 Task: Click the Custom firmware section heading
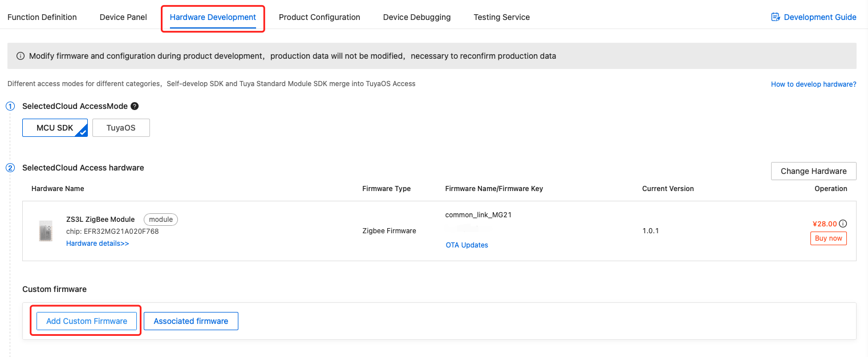pos(55,289)
